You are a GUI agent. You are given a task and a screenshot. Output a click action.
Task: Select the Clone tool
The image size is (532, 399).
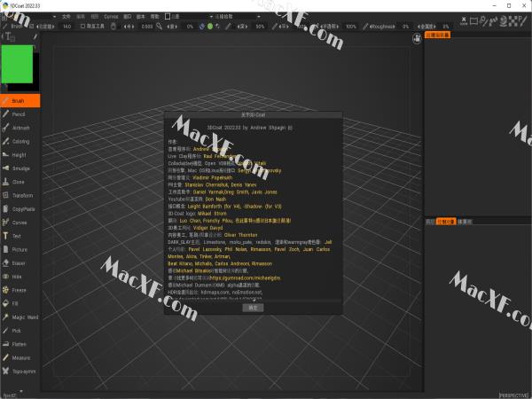coord(20,182)
